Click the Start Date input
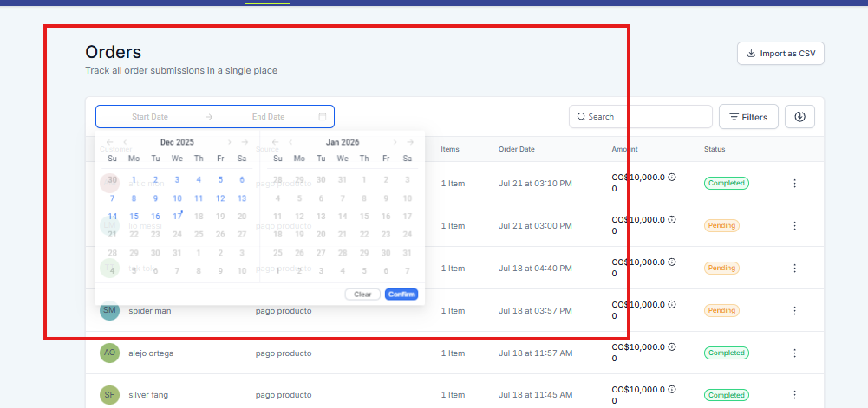The width and height of the screenshot is (868, 408). (x=150, y=117)
